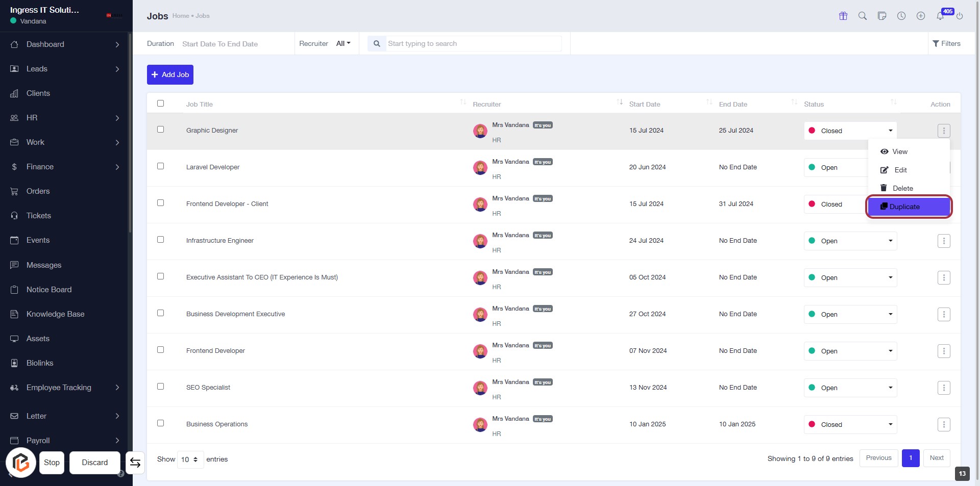980x486 pixels.
Task: Check the Infrastructure Engineer row checkbox
Action: coord(160,240)
